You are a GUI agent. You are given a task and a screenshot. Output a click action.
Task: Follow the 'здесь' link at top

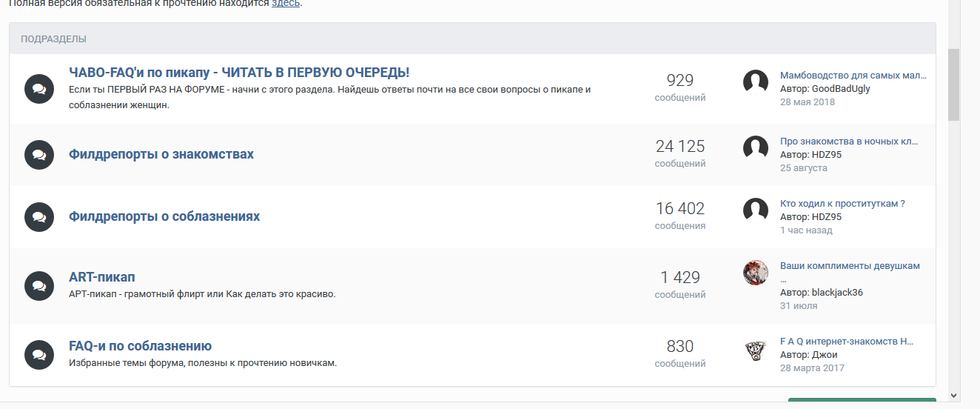pos(285,3)
